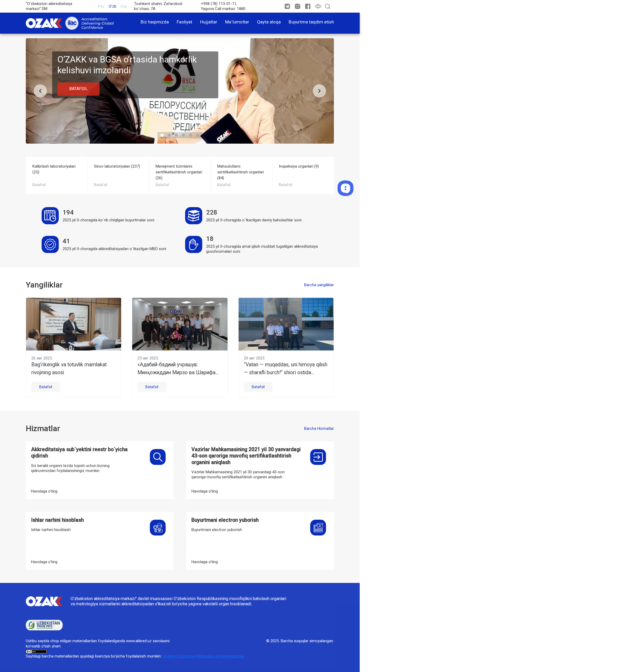
Task: Follow Havolaga o'ting on Buyurtmani electron card
Action: 204,562
